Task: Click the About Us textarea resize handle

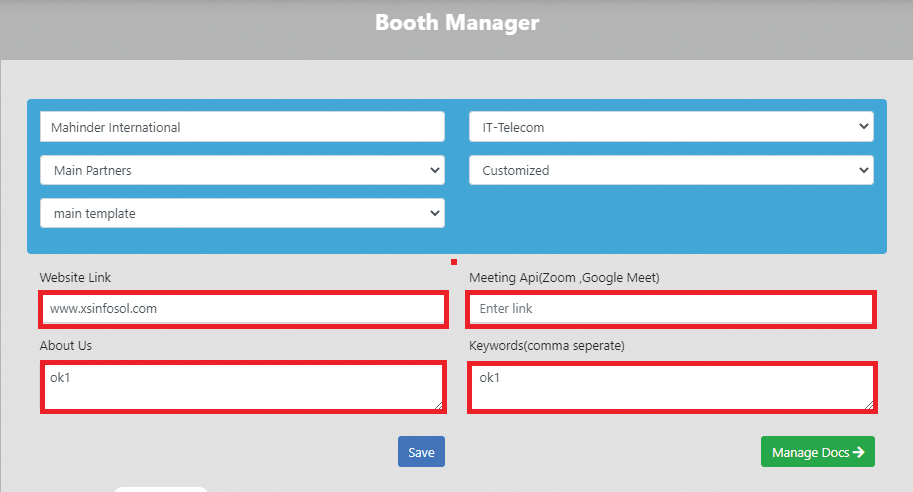Action: coord(438,404)
